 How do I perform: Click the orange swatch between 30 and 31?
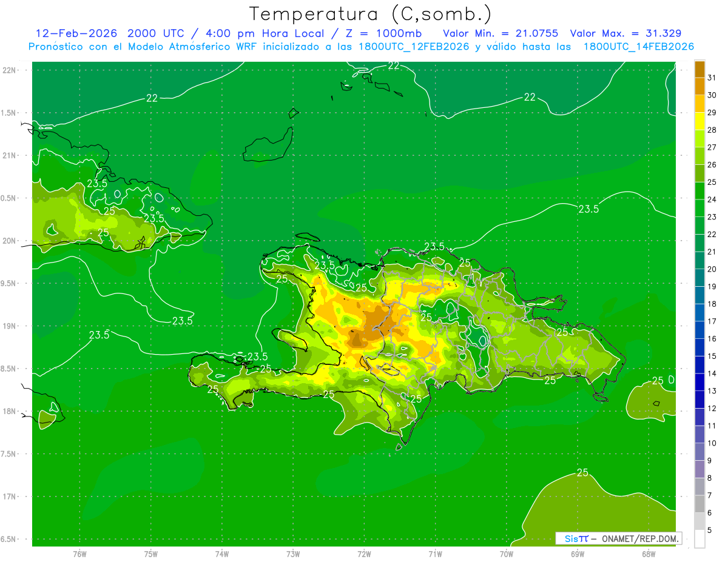[699, 87]
